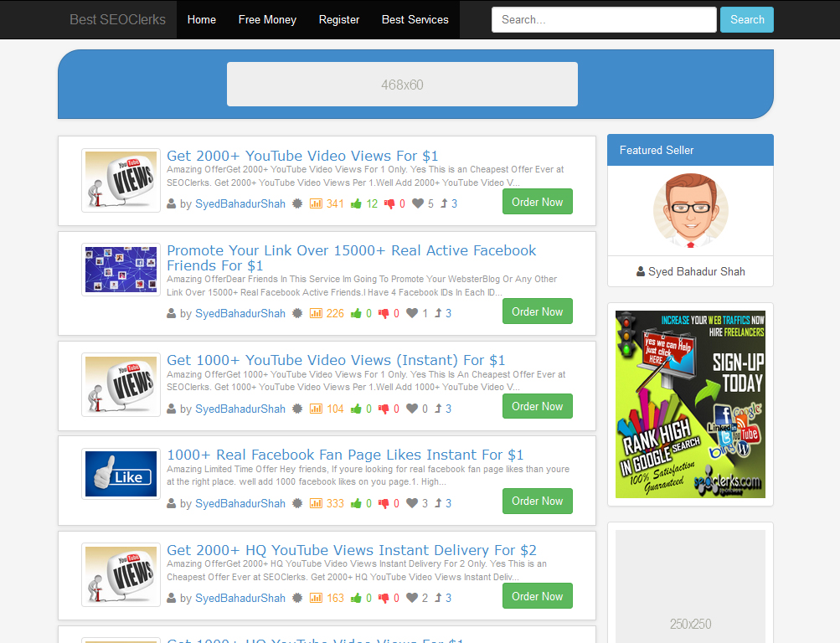
Task: Click level arrow icon in 2000+ HQ Views listing
Action: (438, 598)
